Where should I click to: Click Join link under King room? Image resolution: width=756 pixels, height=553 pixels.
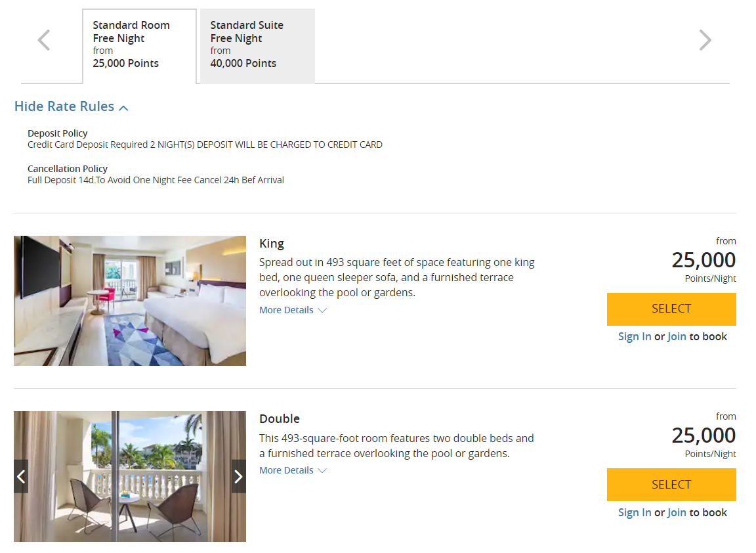coord(677,336)
